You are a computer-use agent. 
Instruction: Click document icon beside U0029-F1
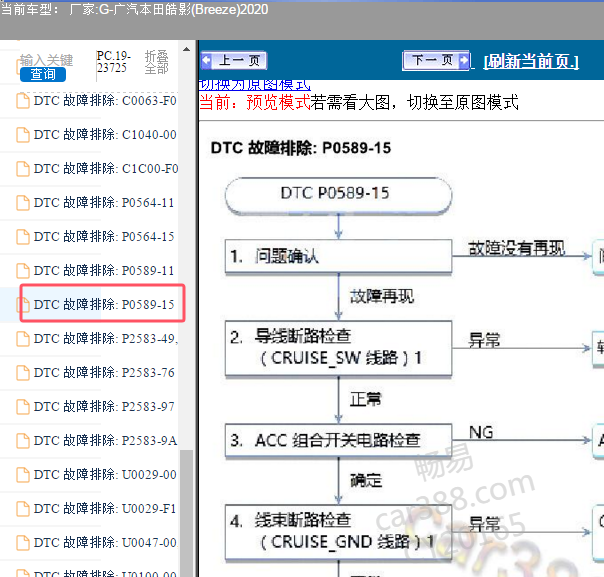click(23, 508)
